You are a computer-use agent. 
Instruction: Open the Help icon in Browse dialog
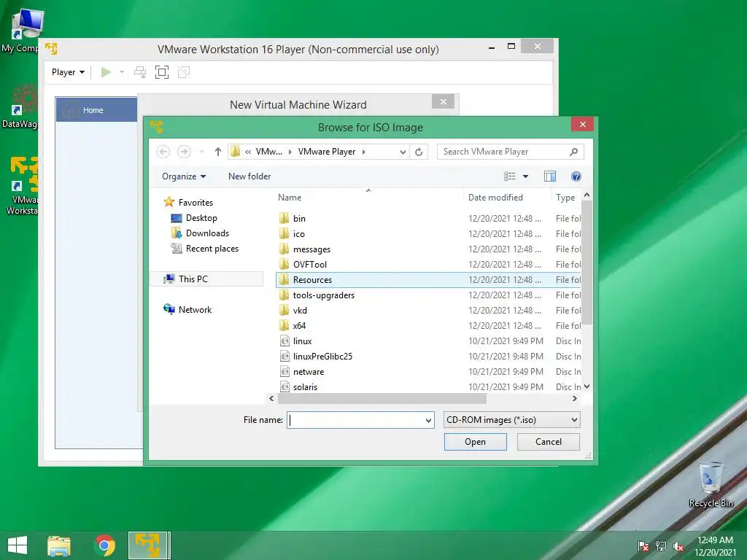pyautogui.click(x=576, y=176)
